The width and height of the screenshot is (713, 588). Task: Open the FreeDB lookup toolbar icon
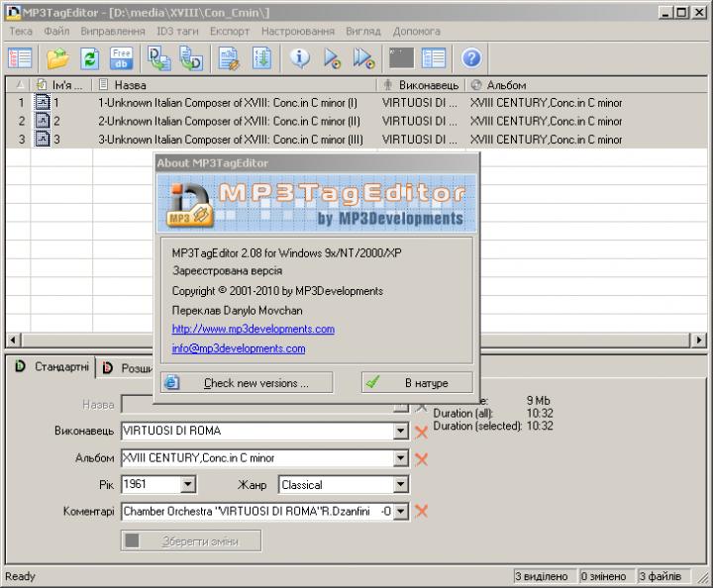pyautogui.click(x=122, y=58)
